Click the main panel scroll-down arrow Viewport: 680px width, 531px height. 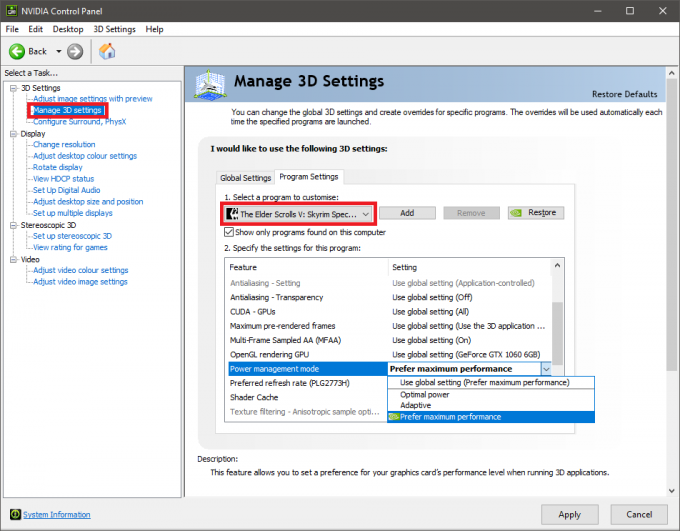click(x=672, y=491)
